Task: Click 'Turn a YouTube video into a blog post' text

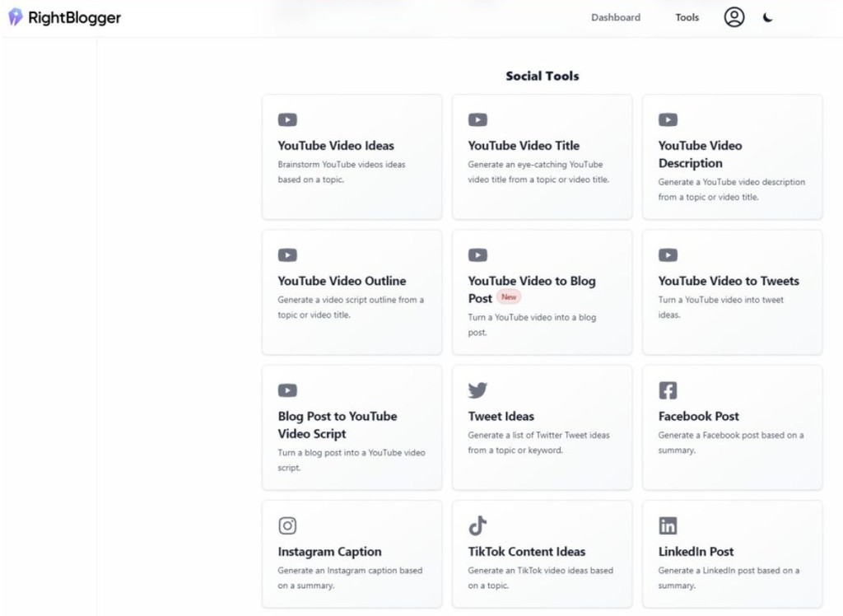Action: [532, 325]
